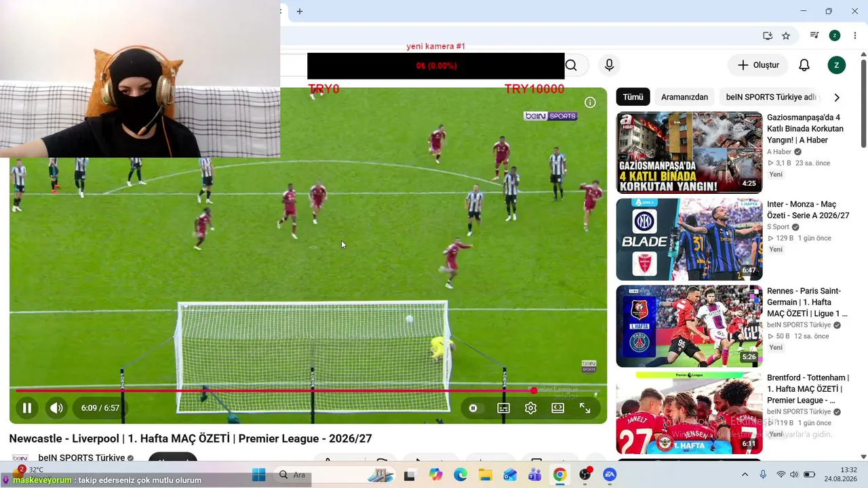Click the YouTube search magnifier button
868x488 pixels.
(571, 65)
